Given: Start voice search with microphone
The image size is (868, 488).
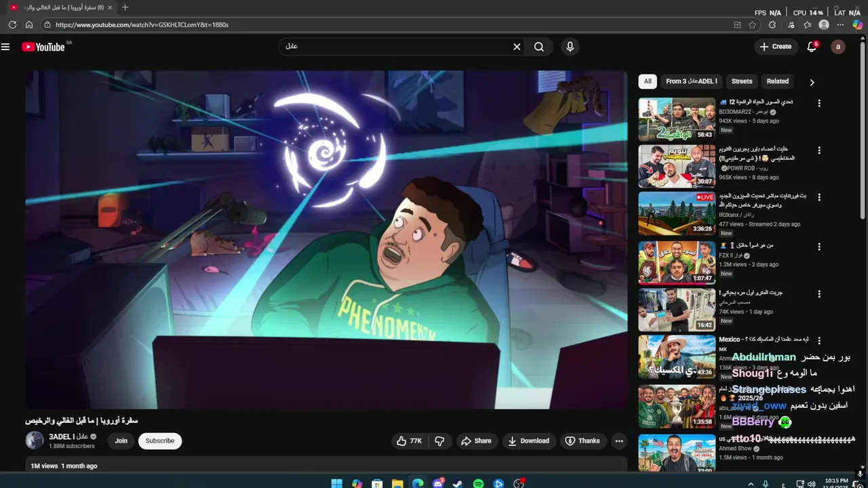Looking at the screenshot, I should tap(570, 47).
